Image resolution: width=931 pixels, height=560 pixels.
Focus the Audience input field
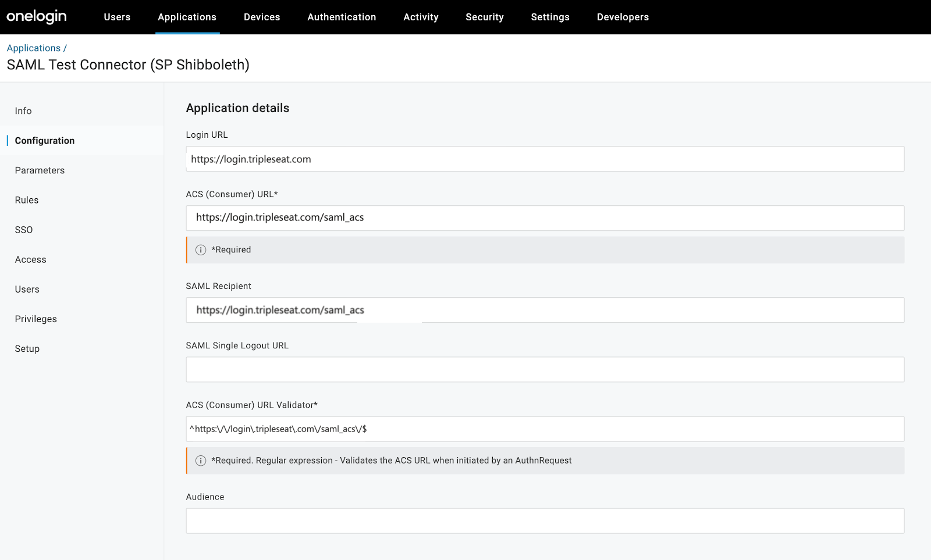click(545, 520)
